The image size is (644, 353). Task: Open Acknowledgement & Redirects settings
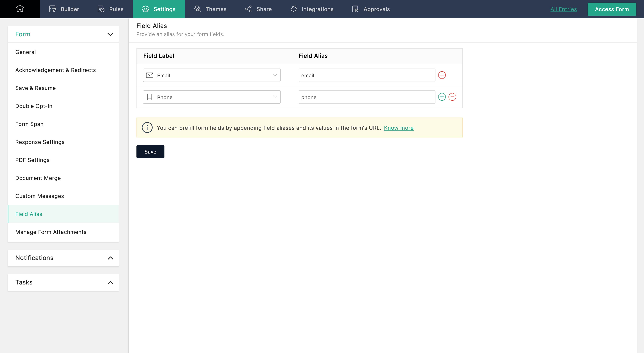click(63, 70)
